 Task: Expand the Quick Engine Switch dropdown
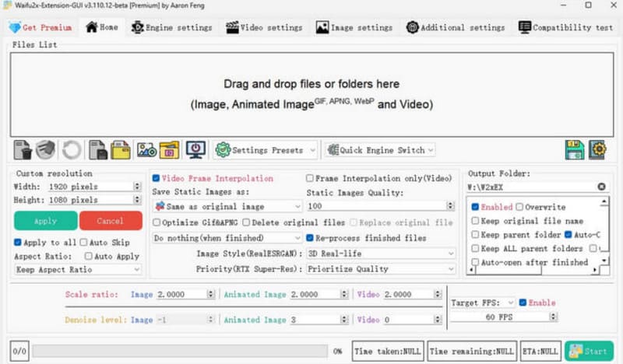point(379,150)
